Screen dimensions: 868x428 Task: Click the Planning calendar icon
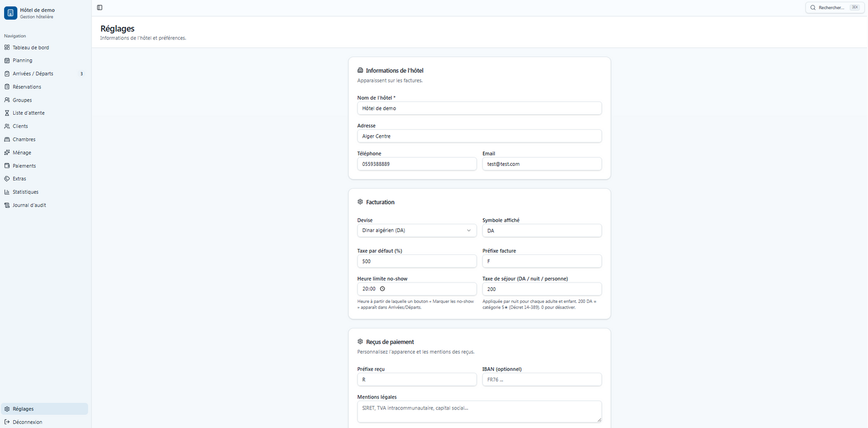point(7,61)
